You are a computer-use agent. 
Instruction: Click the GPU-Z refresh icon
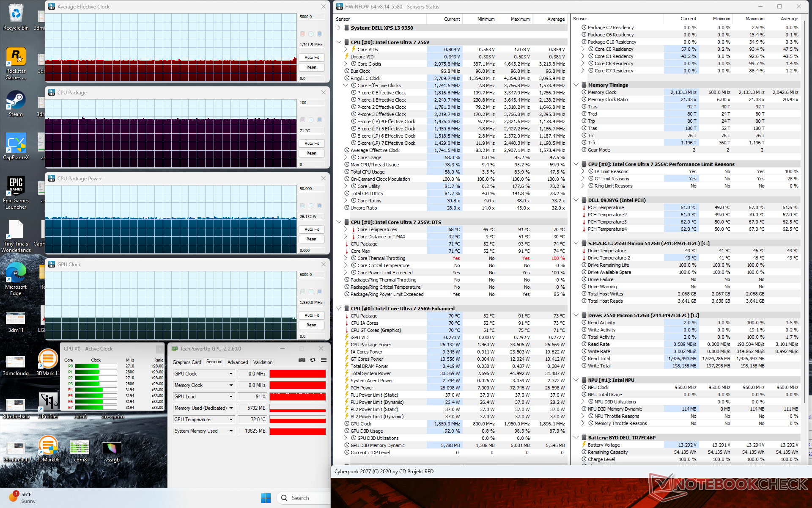[313, 360]
